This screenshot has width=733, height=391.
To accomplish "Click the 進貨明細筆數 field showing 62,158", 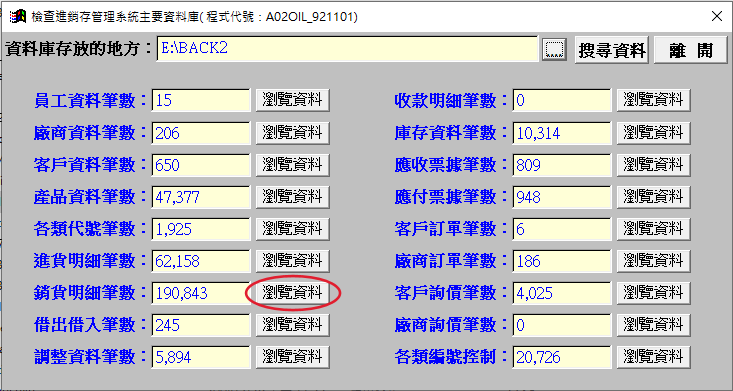I will (x=201, y=261).
